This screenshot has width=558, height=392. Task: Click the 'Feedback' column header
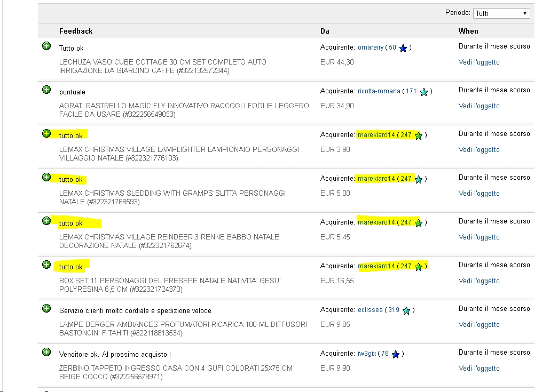click(x=76, y=31)
